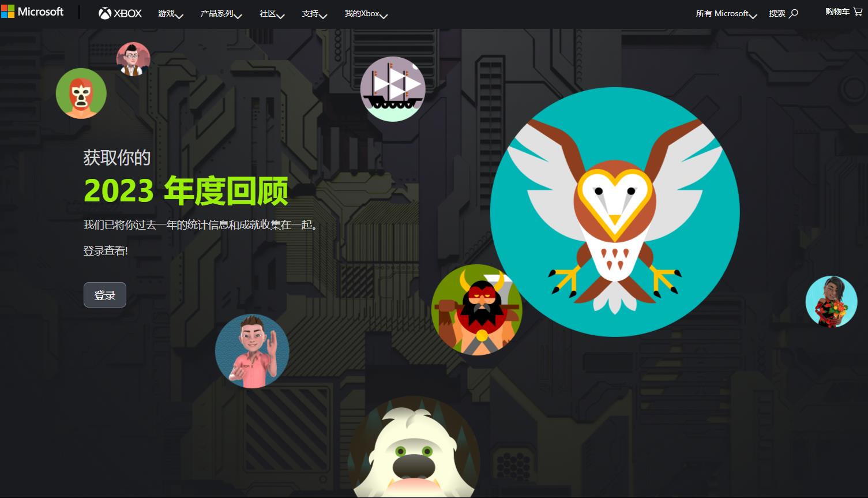Select the owl gamerpic
The image size is (868, 498).
(x=615, y=212)
